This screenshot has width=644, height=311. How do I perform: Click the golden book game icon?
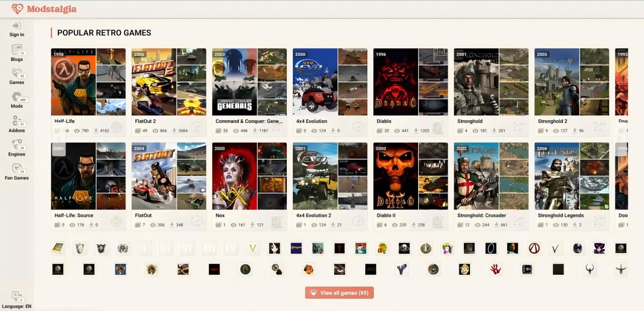click(58, 248)
